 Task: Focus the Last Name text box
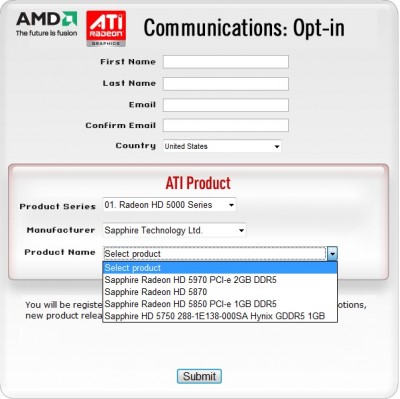coord(226,84)
